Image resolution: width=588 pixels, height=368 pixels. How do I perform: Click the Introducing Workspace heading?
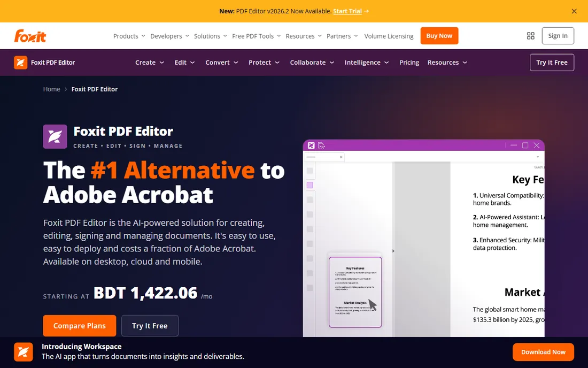(x=81, y=347)
